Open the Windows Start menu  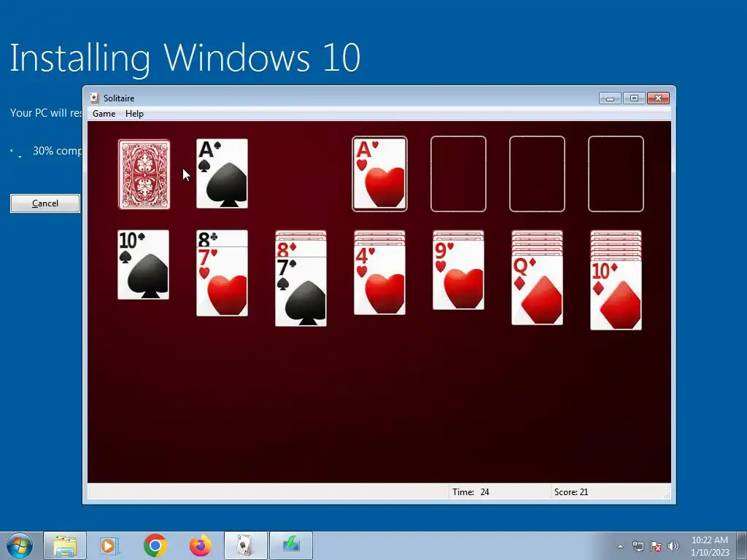click(20, 545)
